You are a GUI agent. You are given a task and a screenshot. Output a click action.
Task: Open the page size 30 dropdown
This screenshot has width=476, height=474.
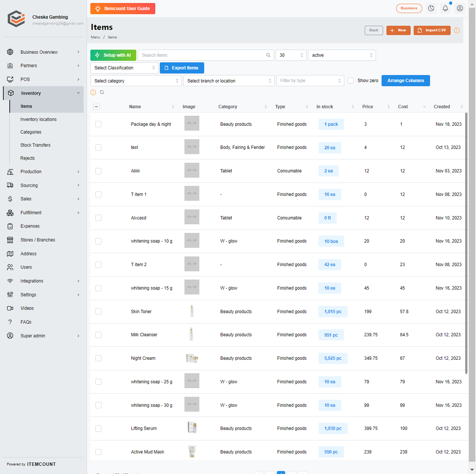(291, 55)
